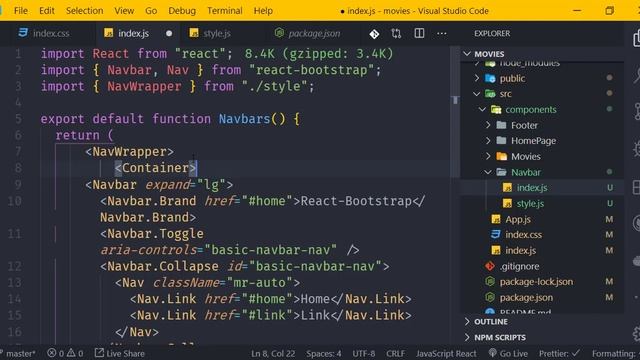Open the Terminal menu
The height and width of the screenshot is (360, 640).
[x=224, y=11]
